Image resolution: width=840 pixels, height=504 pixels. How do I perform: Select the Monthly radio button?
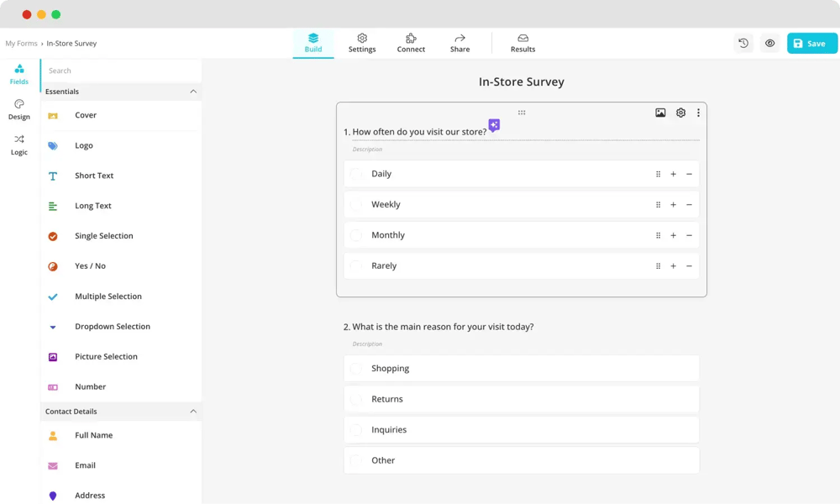(x=356, y=235)
